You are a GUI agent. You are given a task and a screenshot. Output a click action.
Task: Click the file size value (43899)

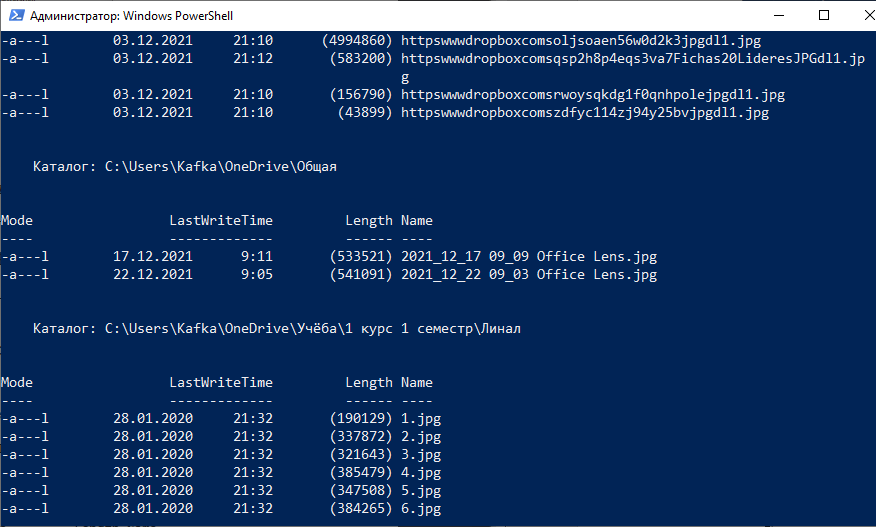point(365,112)
